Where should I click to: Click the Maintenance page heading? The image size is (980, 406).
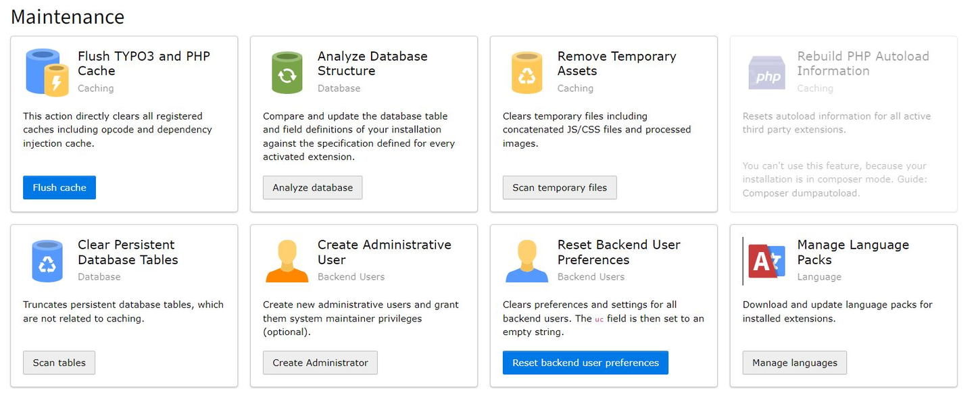click(x=67, y=17)
